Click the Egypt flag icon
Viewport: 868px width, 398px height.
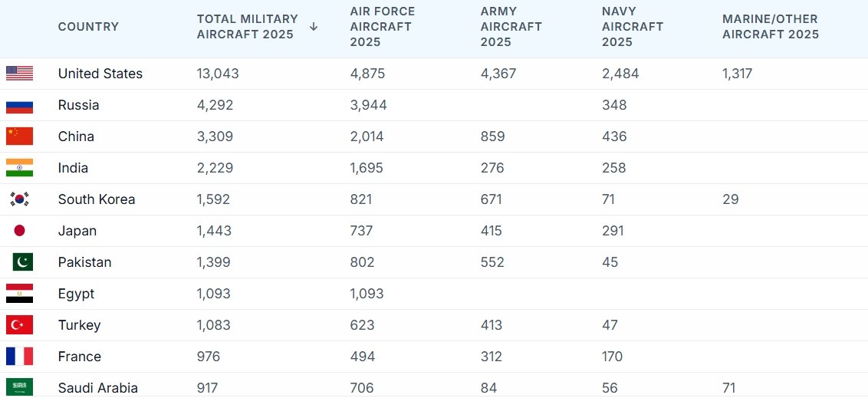pos(19,294)
